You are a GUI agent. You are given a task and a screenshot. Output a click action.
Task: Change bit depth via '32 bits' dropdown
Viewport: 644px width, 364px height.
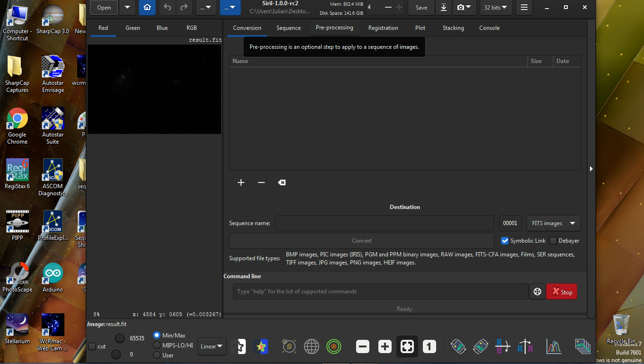[495, 8]
